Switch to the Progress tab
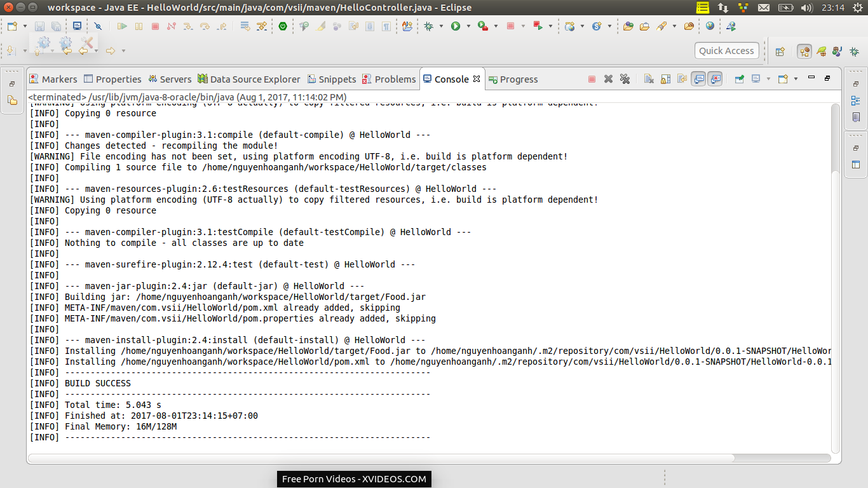This screenshot has height=488, width=868. click(x=513, y=79)
